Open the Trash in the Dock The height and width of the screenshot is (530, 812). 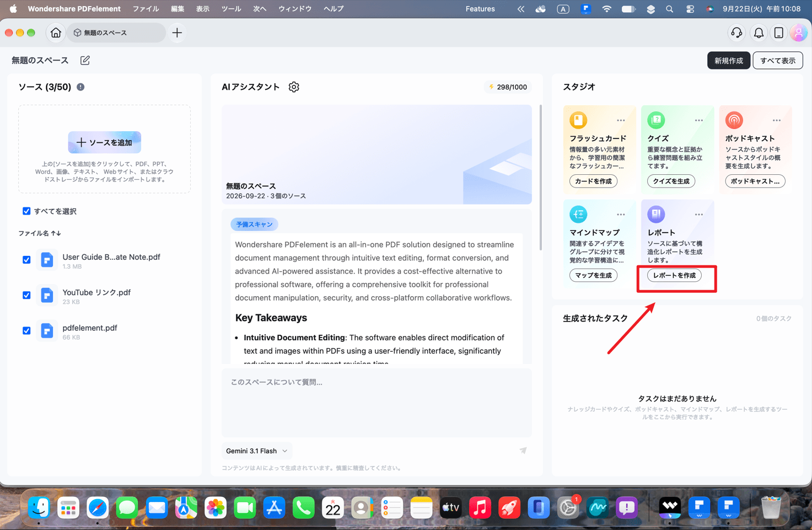tap(771, 508)
